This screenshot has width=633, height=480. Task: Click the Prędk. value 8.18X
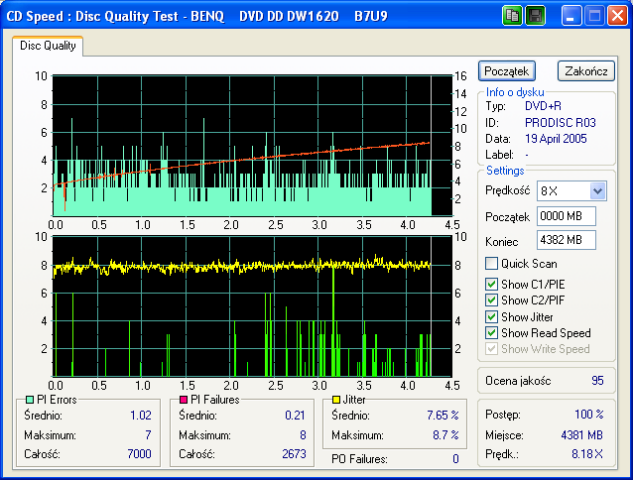click(587, 454)
